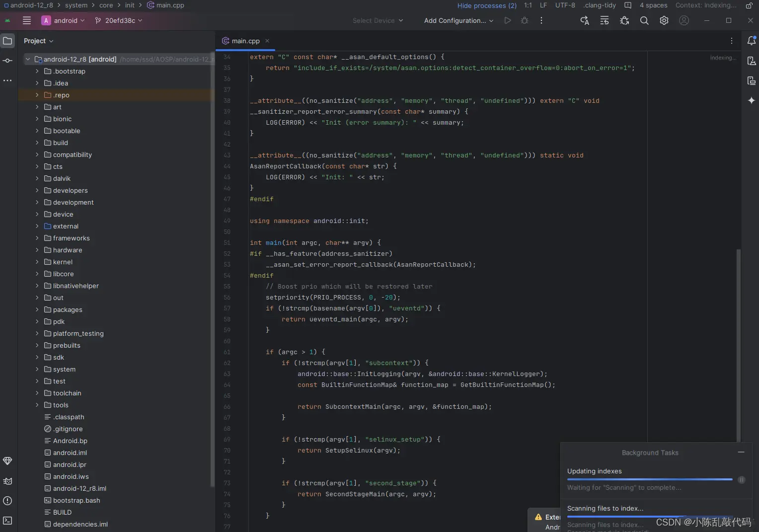Open the Profiler (bug with arrow) icon
759x532 pixels.
(x=624, y=20)
